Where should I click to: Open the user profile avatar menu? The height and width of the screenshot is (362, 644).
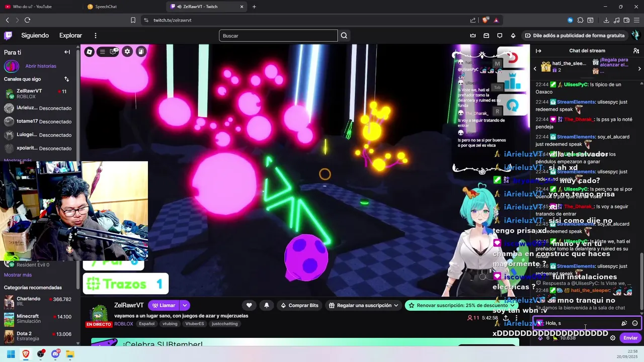pyautogui.click(x=635, y=36)
